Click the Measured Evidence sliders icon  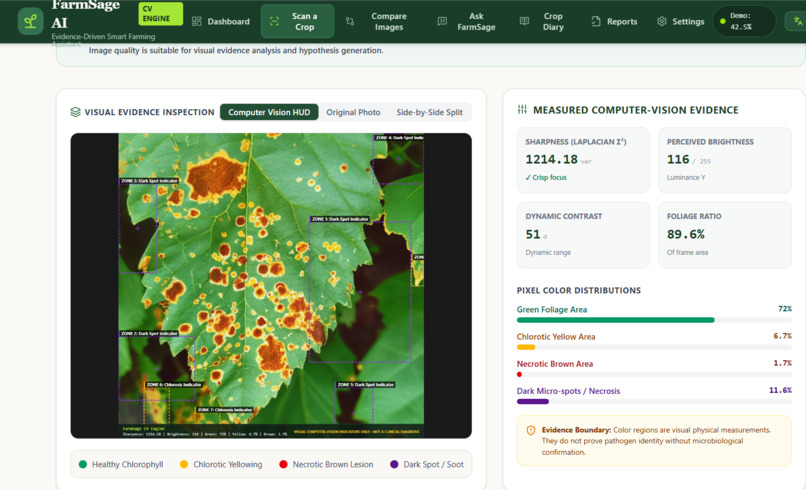[x=522, y=110]
